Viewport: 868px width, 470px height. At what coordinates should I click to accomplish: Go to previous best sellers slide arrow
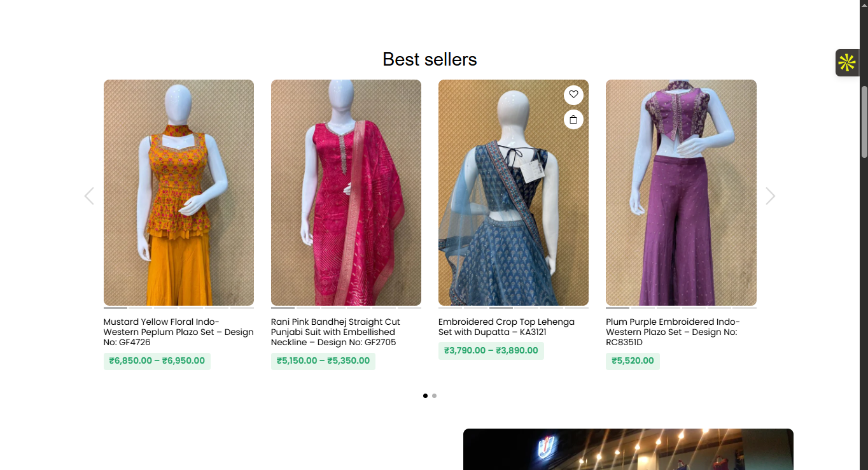click(89, 196)
